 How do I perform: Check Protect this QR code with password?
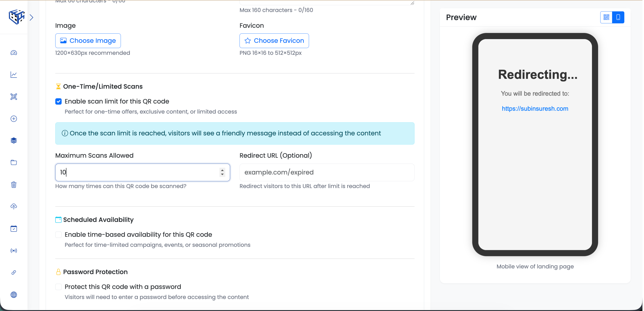[59, 287]
